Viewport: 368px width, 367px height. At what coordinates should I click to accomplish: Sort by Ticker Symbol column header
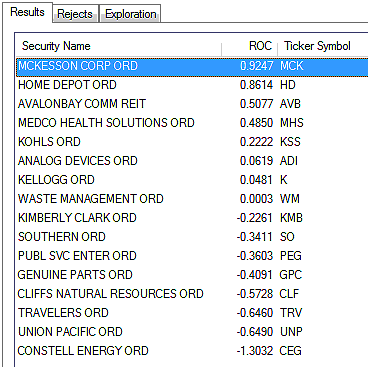point(323,46)
